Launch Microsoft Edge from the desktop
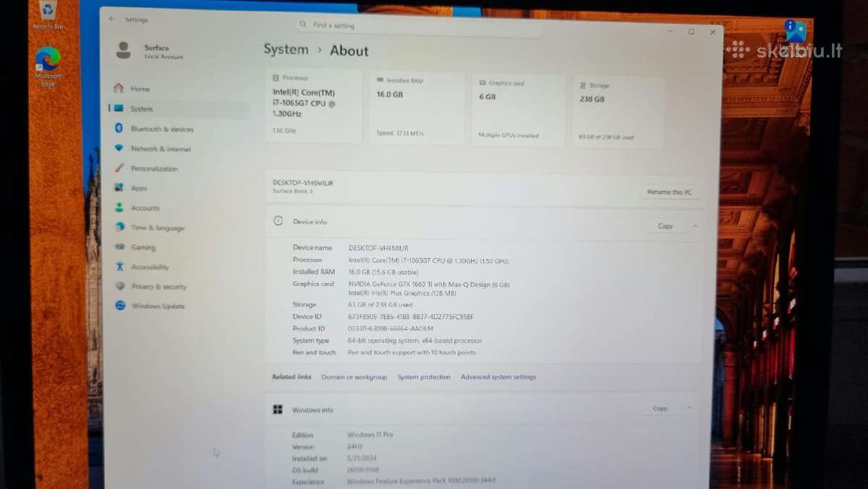This screenshot has height=489, width=868. click(x=48, y=67)
